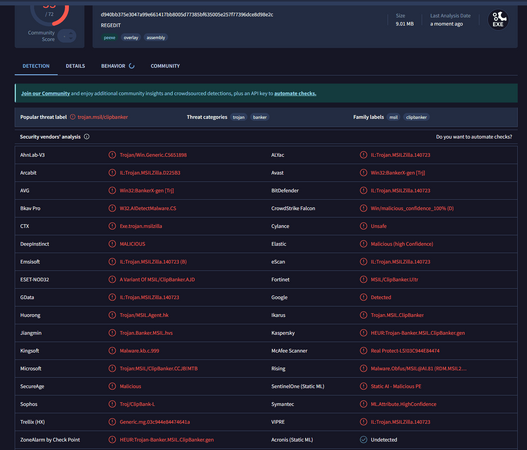The image size is (527, 450).
Task: Click the Ikarus Trojan.MSIL.ClipBanker result
Action: pyautogui.click(x=397, y=315)
